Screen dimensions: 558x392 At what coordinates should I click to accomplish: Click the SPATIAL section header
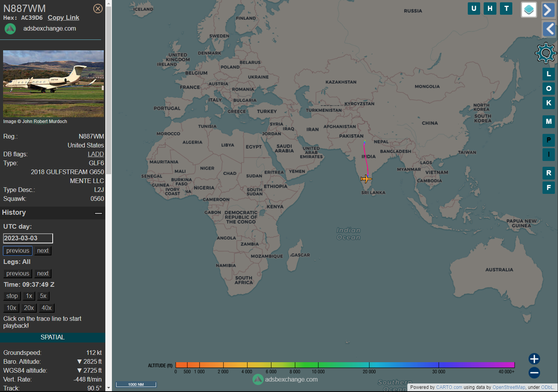click(x=53, y=337)
